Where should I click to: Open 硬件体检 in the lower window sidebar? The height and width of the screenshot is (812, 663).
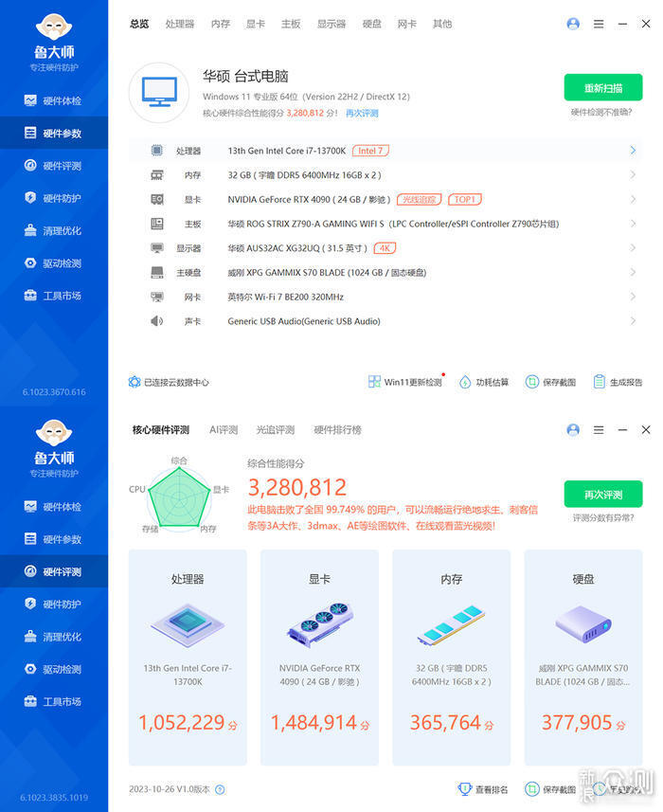click(54, 507)
